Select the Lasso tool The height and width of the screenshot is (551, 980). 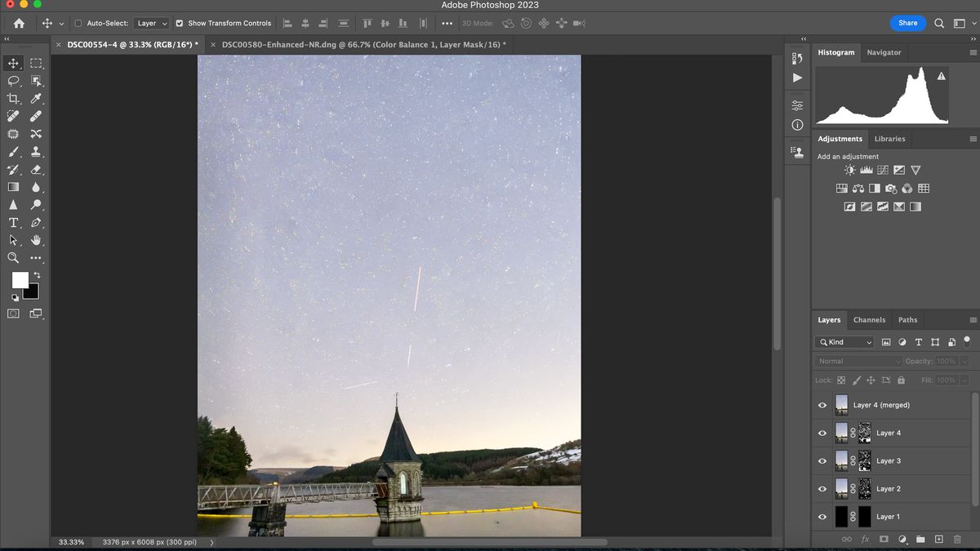pos(13,81)
